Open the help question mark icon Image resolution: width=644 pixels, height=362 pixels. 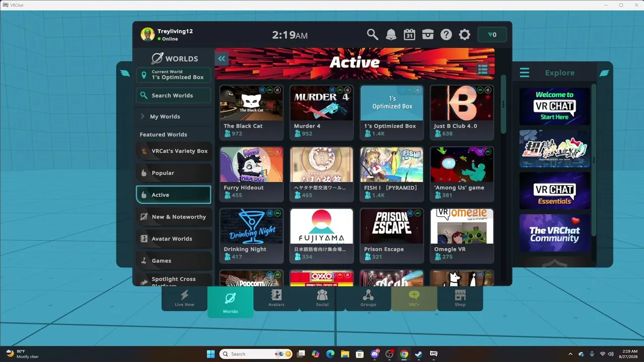[x=446, y=34]
